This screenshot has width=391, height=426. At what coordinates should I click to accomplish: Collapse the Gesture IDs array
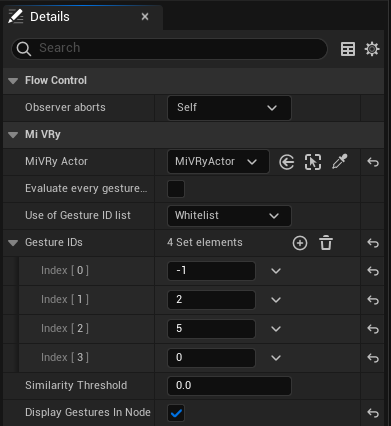pyautogui.click(x=13, y=243)
